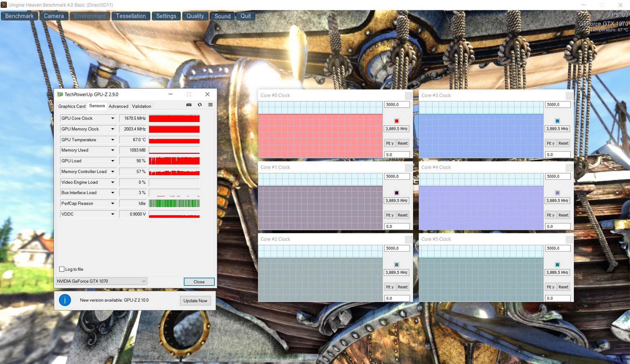Click the Update Now button

pyautogui.click(x=195, y=301)
